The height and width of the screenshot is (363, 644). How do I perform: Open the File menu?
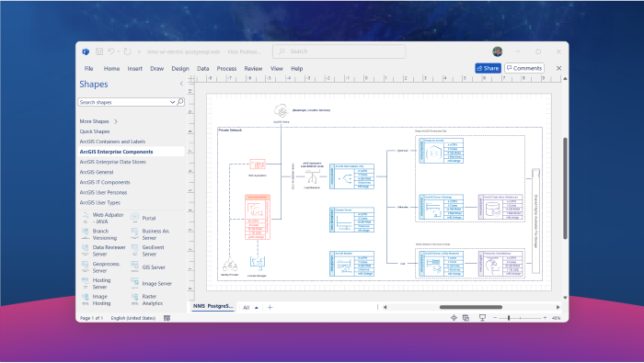tap(88, 69)
